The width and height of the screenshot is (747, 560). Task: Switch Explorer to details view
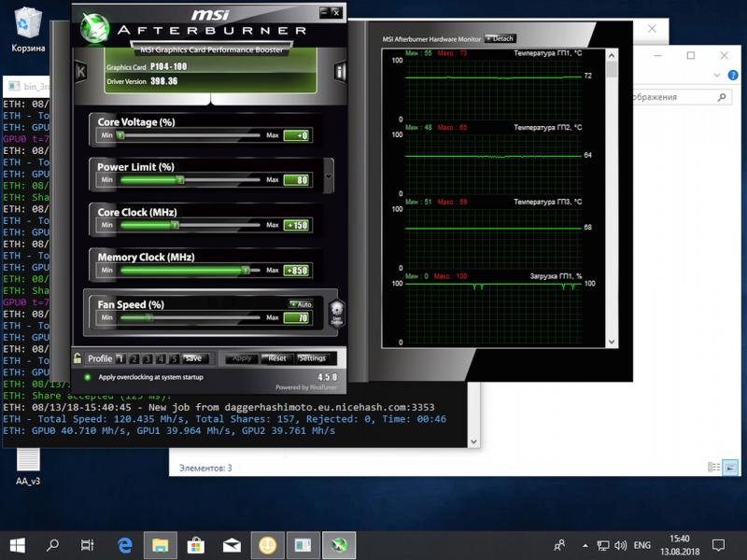click(x=713, y=468)
